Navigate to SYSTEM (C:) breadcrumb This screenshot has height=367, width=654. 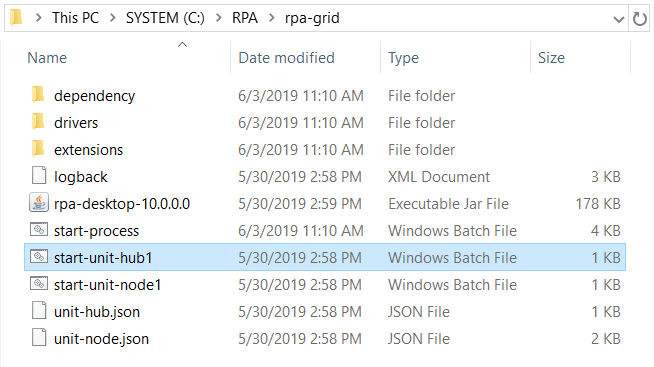tap(165, 18)
